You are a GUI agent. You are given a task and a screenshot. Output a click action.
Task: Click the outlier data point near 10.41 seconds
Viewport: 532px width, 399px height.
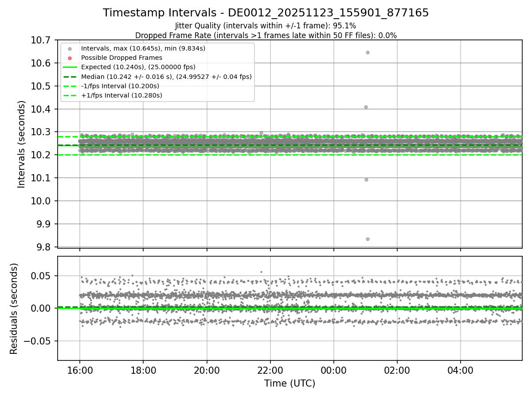[x=366, y=107]
